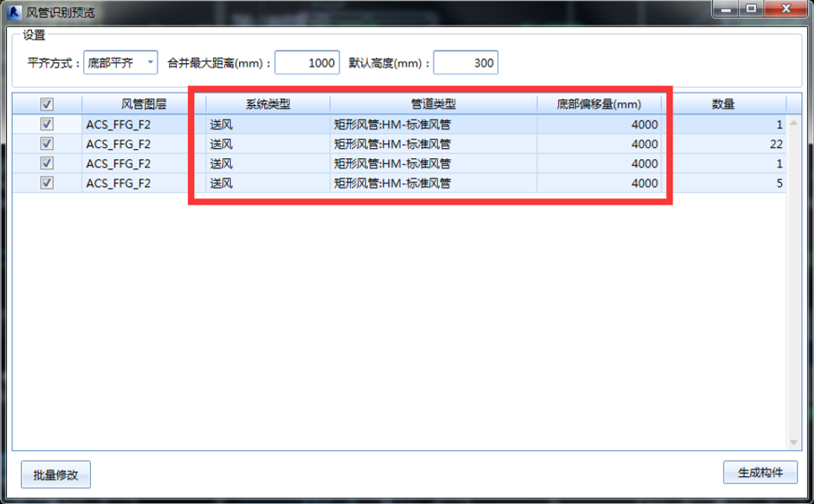Click the 风管图层 column header
Screen dimensions: 814x504
[144, 104]
